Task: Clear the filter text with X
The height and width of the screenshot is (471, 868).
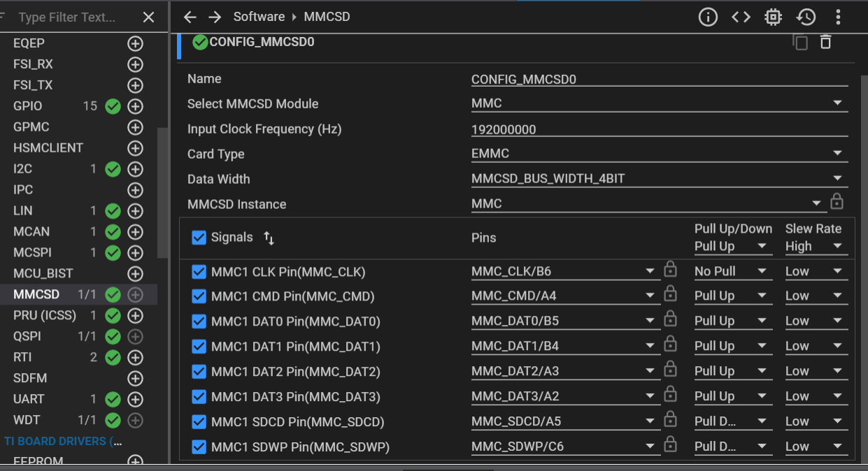Action: [148, 17]
